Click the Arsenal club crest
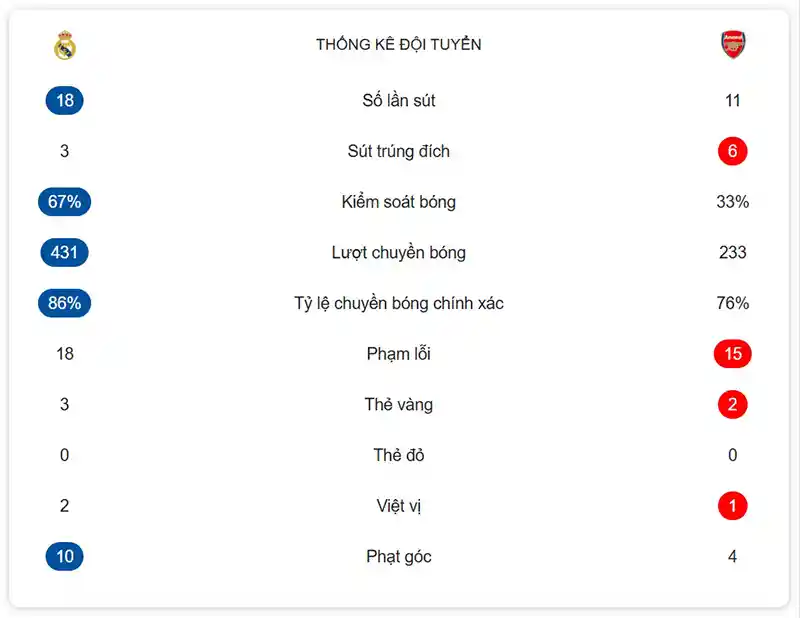Viewport: 800px width, 618px height. pos(733,45)
